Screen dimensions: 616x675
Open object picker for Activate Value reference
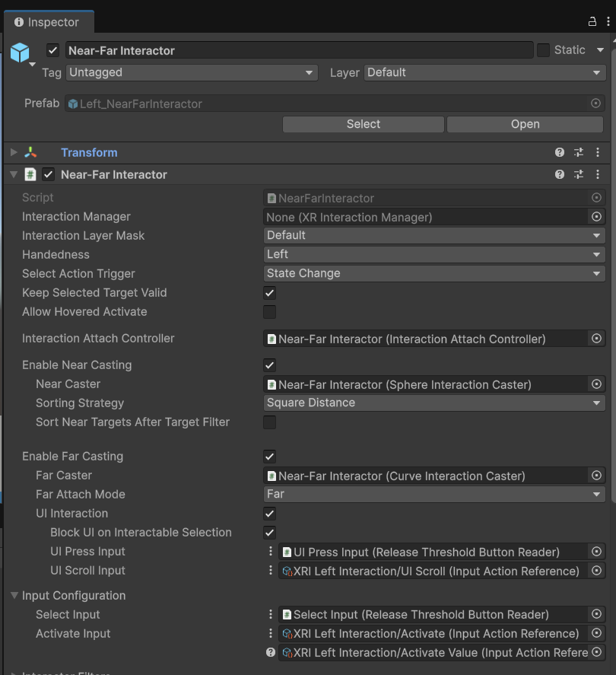point(596,651)
